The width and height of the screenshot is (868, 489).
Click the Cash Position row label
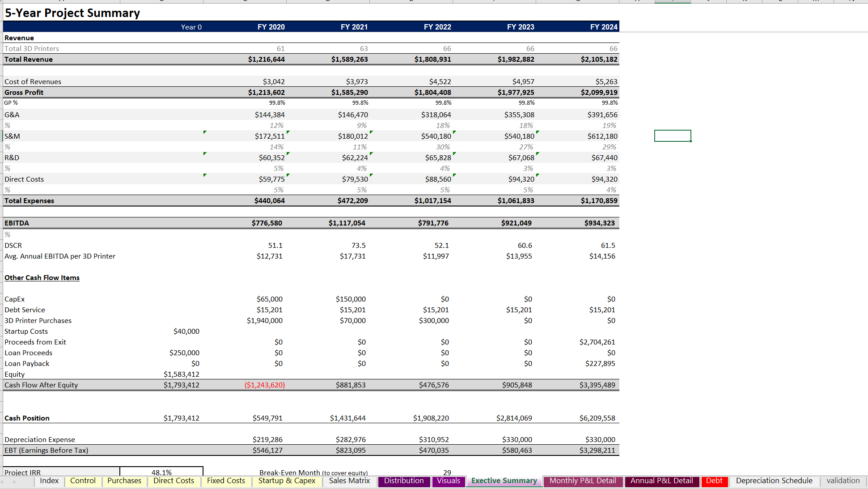tap(27, 418)
